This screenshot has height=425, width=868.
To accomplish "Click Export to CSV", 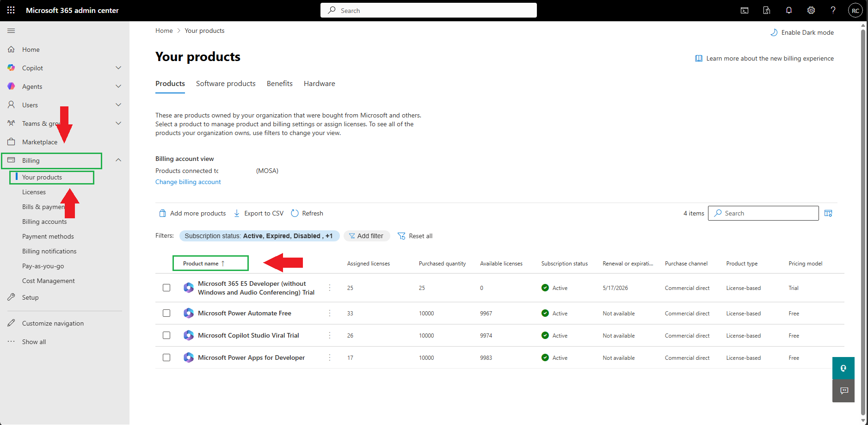I will click(x=259, y=213).
